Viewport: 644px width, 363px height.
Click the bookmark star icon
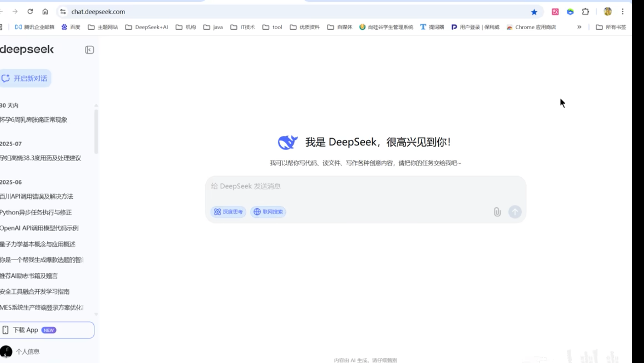pos(534,12)
